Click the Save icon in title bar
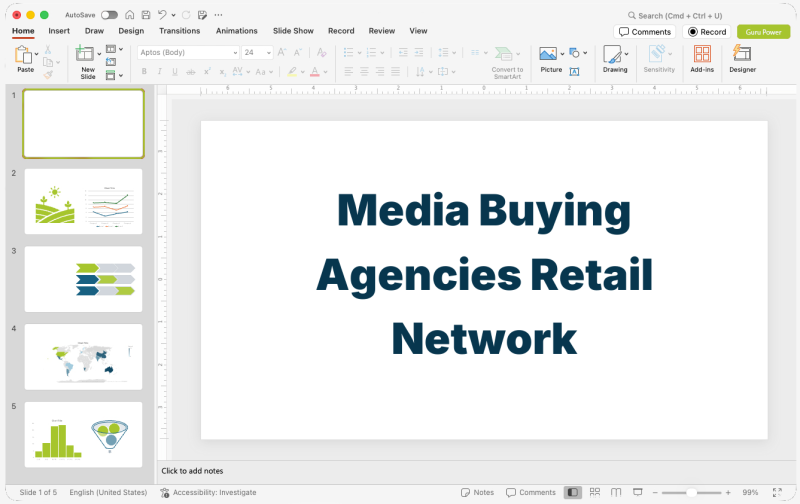Image resolution: width=800 pixels, height=504 pixels. (146, 15)
